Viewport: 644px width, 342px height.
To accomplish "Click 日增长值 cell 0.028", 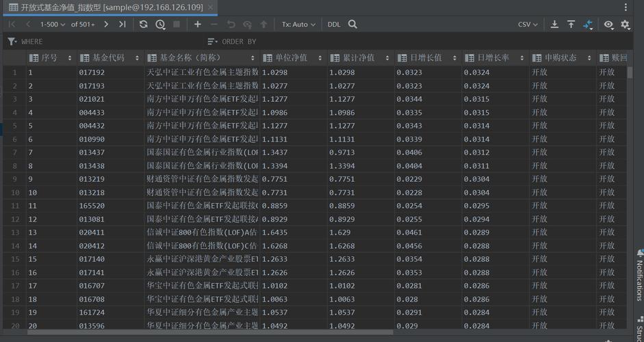I will tap(428, 300).
